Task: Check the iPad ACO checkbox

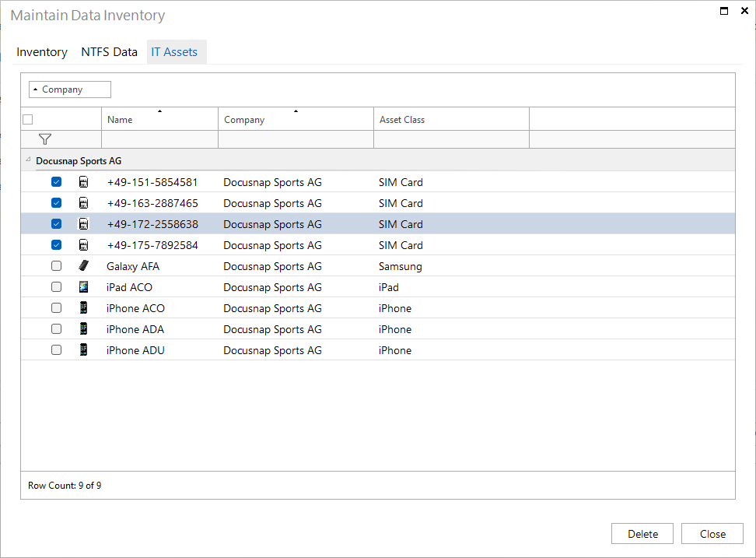Action: pyautogui.click(x=57, y=287)
